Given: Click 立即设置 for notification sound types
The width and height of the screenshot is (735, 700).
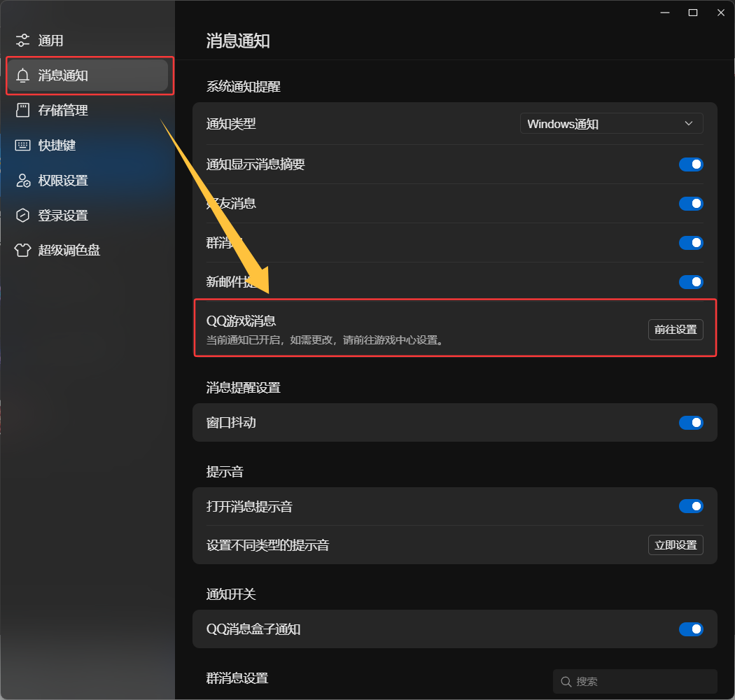Looking at the screenshot, I should (x=675, y=545).
